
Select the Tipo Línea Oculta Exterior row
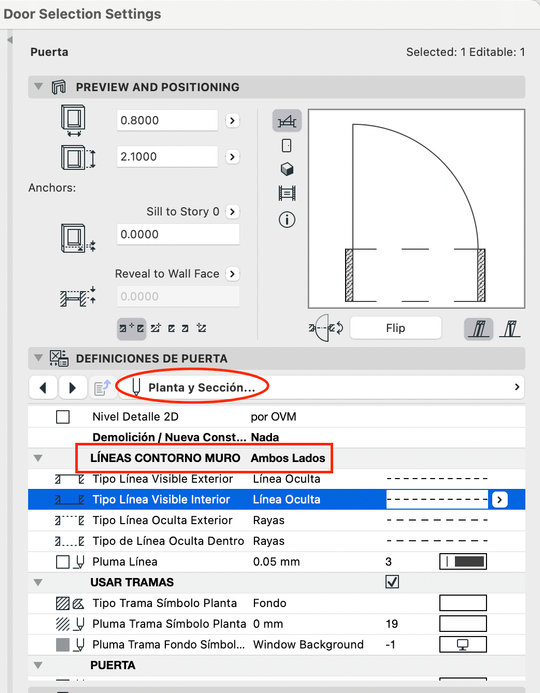click(x=277, y=520)
